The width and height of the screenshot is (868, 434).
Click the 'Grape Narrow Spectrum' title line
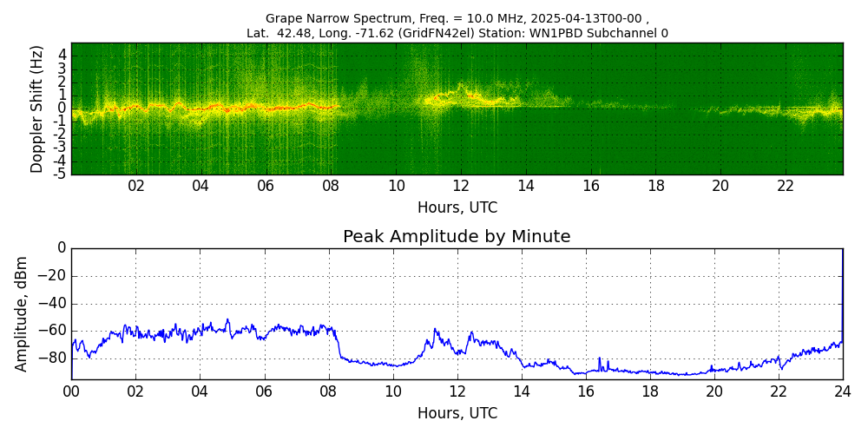[x=457, y=18]
